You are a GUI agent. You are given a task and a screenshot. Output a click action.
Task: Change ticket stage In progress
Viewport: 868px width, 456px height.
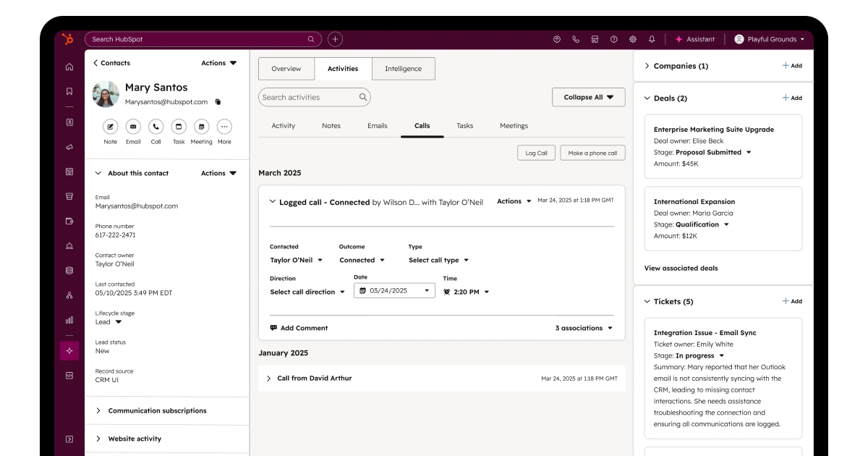pyautogui.click(x=700, y=355)
